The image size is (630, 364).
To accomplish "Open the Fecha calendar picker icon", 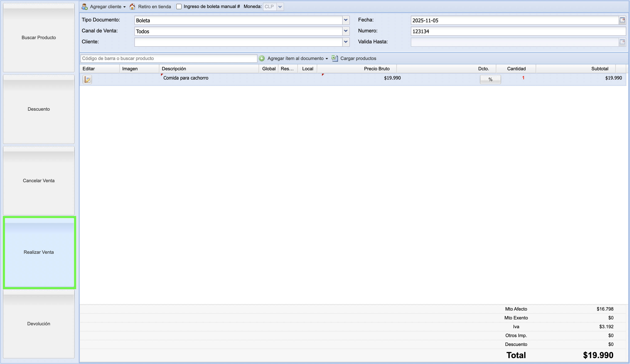I will (622, 20).
